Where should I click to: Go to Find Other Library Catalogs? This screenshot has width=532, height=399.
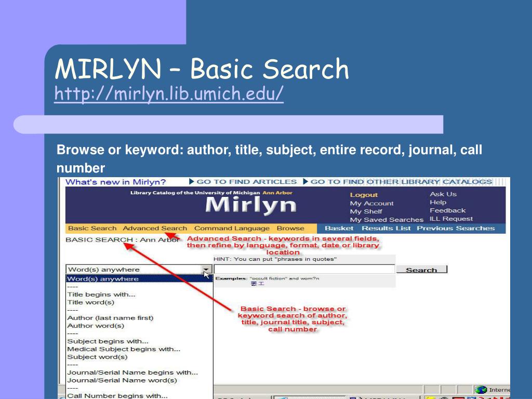pos(397,182)
